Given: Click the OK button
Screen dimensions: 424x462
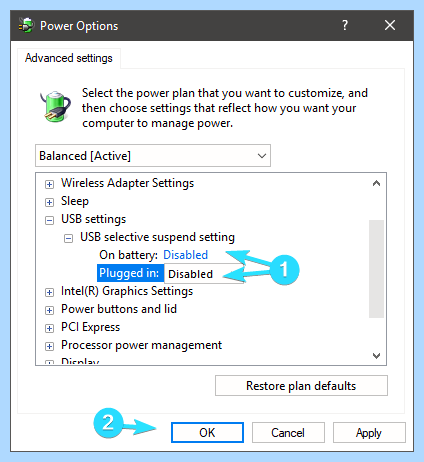Looking at the screenshot, I should 207,433.
